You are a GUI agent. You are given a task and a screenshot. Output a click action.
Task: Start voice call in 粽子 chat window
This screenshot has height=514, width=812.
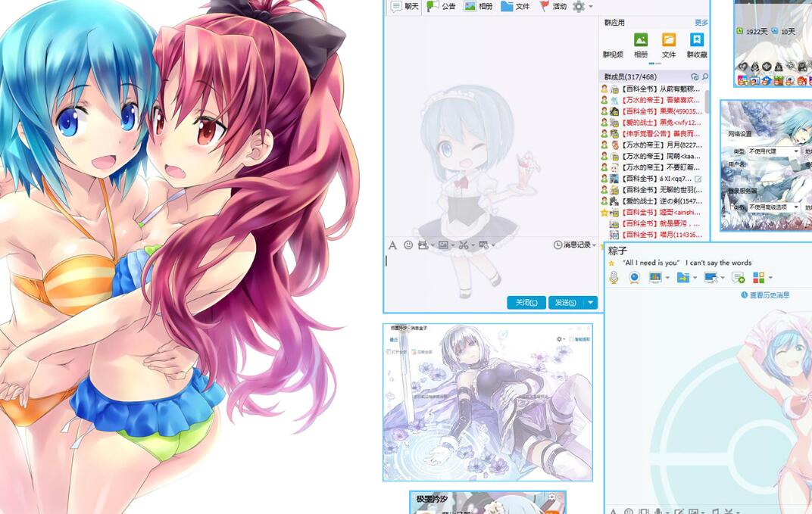pos(614,278)
